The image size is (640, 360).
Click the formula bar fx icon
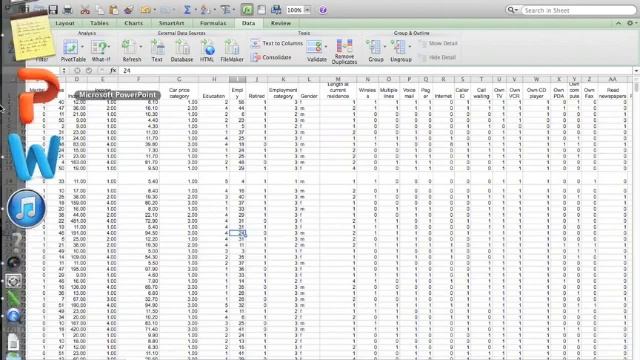pos(113,71)
